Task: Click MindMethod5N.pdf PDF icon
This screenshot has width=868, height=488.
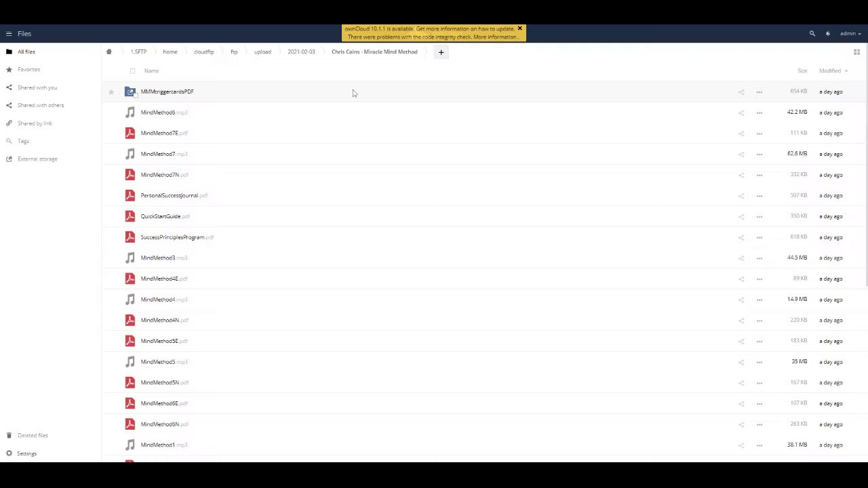Action: (x=130, y=382)
